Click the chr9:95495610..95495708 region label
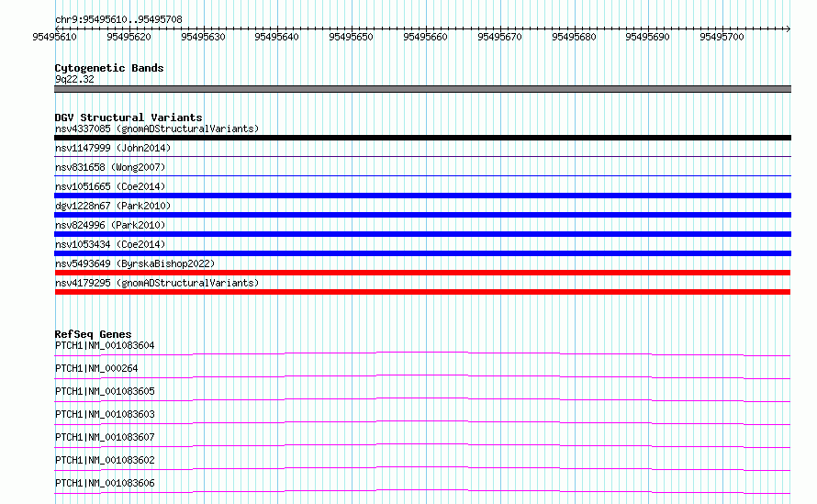The width and height of the screenshot is (817, 504). coord(118,20)
